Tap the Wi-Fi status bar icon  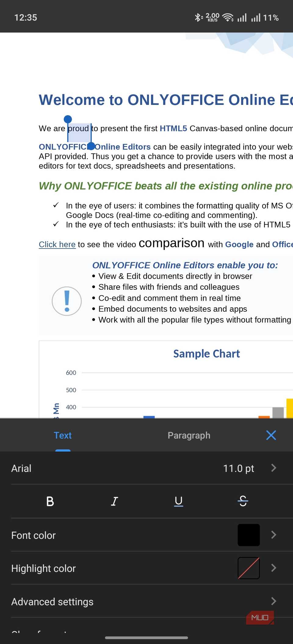(x=228, y=17)
